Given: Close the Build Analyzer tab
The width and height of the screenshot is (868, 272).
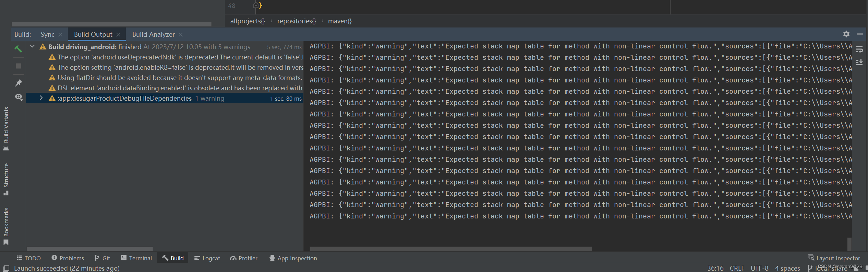Looking at the screenshot, I should [181, 35].
